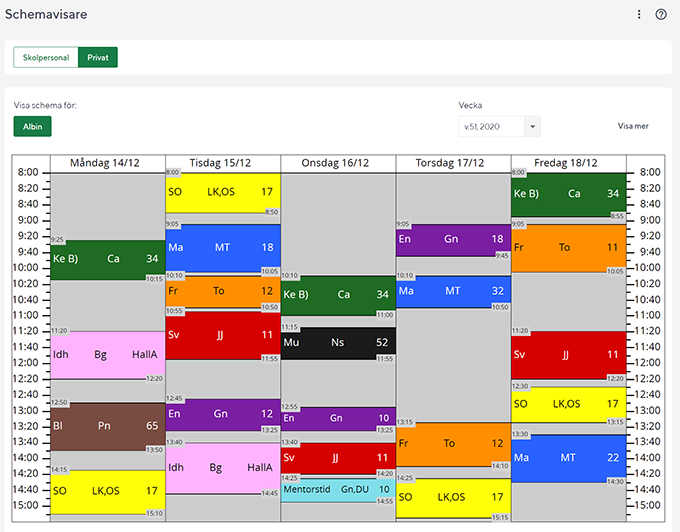Screen dimensions: 680x532
Task: Open the Vecka week dropdown arrow
Action: tap(531, 127)
